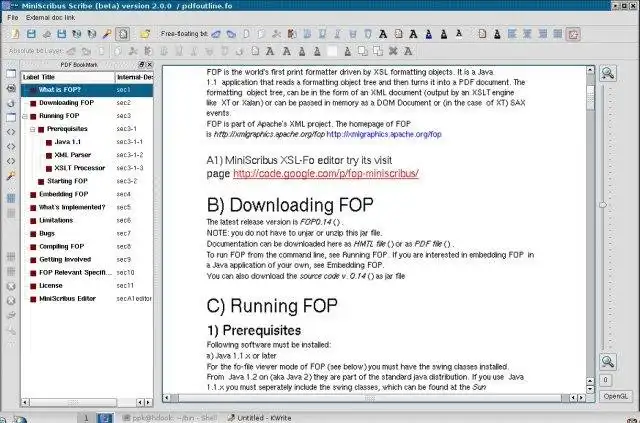Click the document horizontal scrollbar track
Viewport: 640px width, 423px height.
point(369,398)
